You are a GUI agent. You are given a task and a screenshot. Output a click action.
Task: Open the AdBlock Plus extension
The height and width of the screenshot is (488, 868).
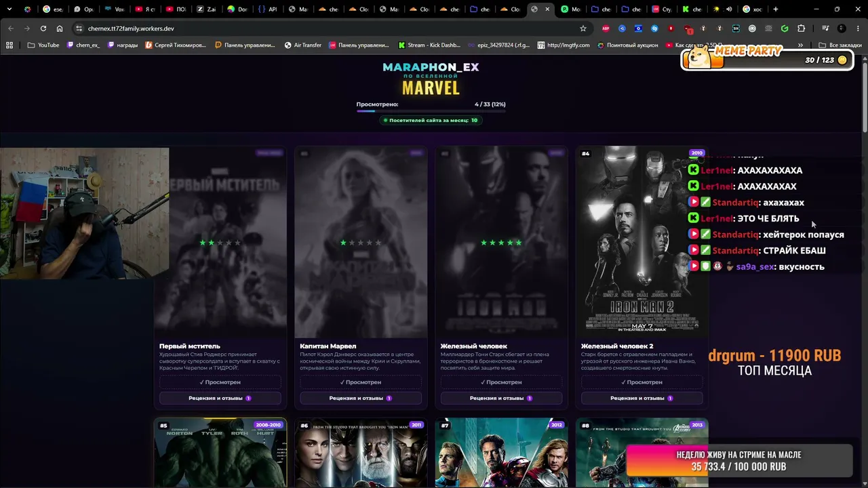click(x=606, y=28)
